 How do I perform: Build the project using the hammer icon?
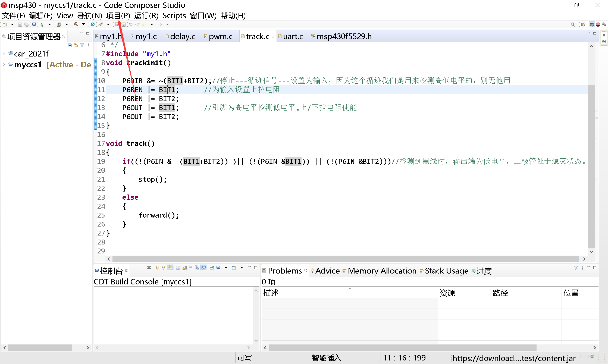[76, 24]
